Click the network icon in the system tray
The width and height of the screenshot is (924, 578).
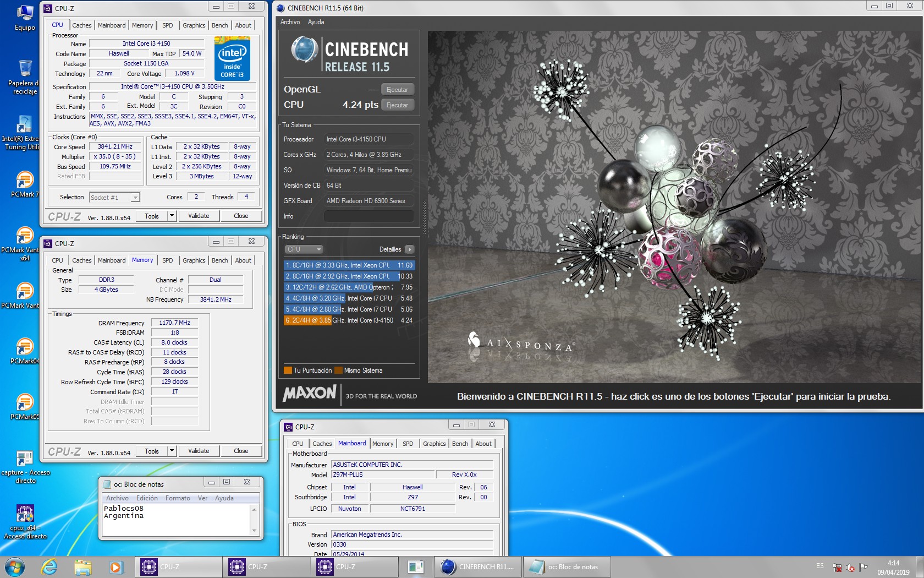[837, 567]
